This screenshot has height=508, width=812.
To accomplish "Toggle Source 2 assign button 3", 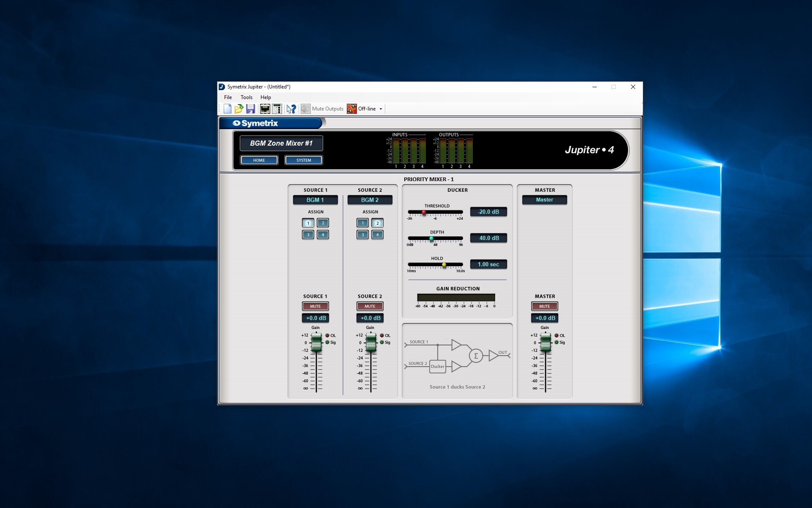I will coord(362,235).
